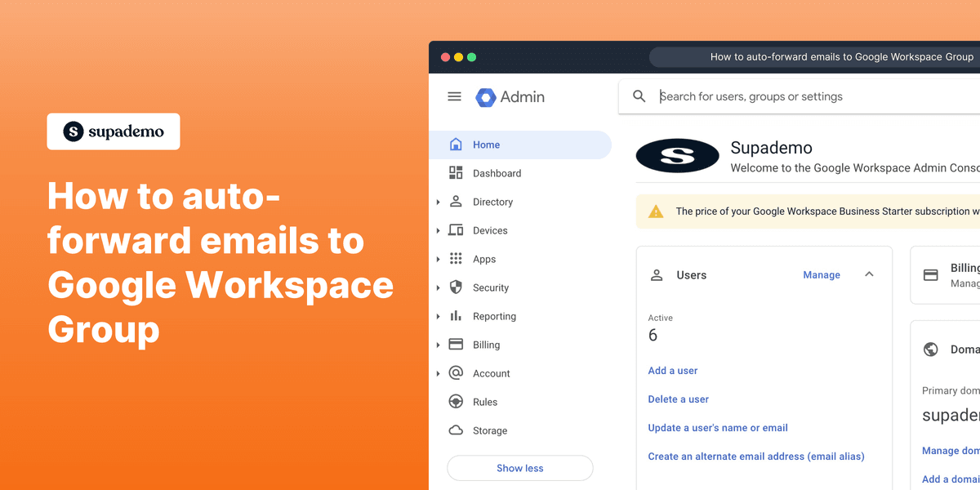The image size is (980, 490).
Task: Select the Security shield icon
Action: coord(456,287)
